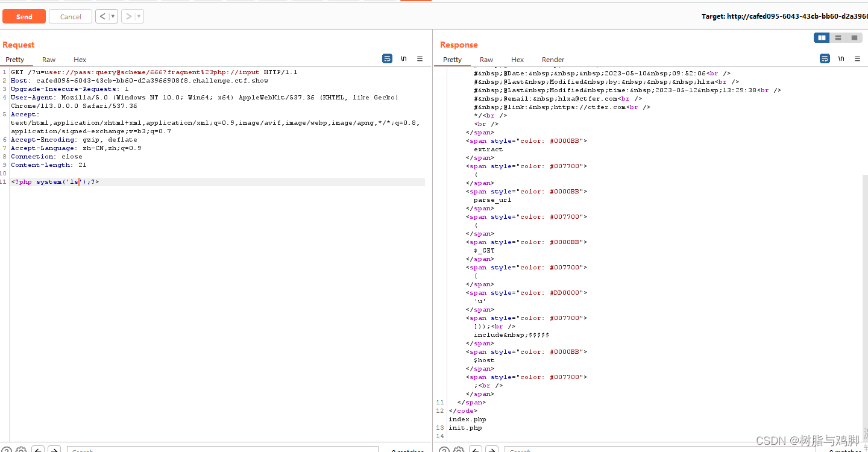Click the @email hlxa@ctfer.com line
Viewport: 868px width, 452px height.
[558, 99]
